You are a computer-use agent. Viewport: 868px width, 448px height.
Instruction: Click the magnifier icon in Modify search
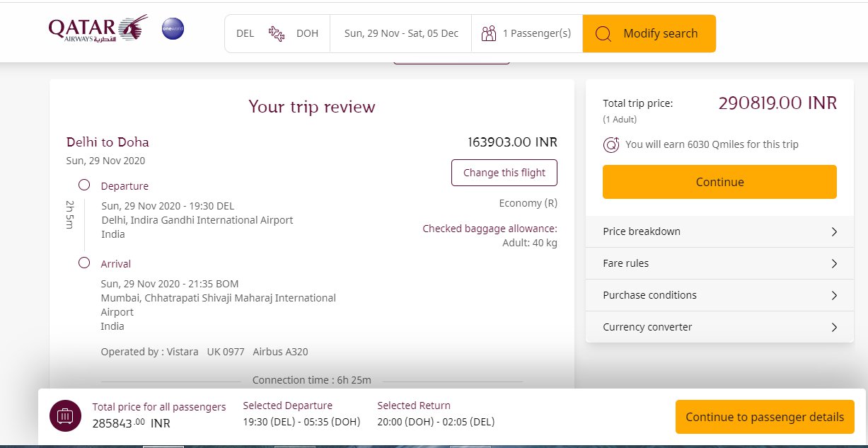tap(603, 34)
